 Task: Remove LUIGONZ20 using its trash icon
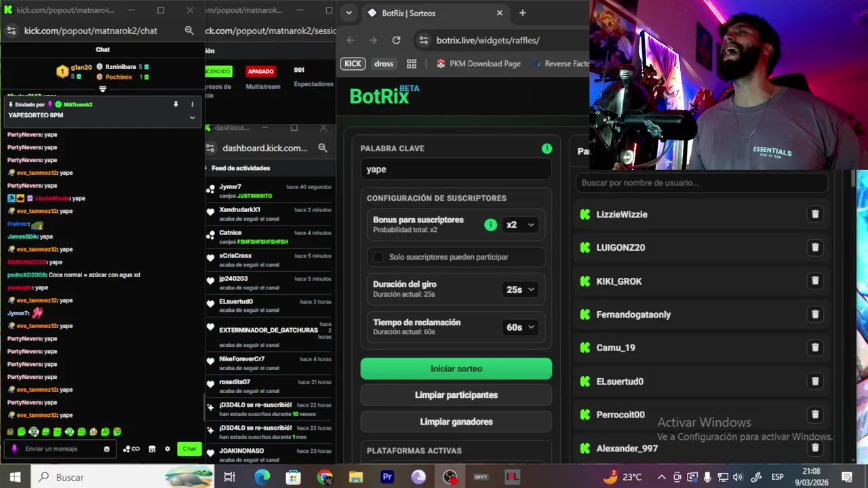[815, 247]
